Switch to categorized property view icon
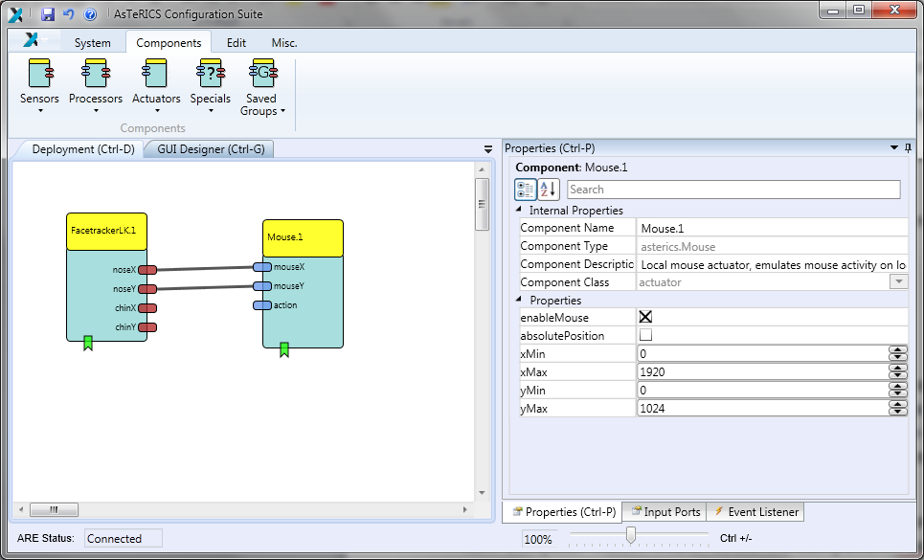 coord(525,190)
